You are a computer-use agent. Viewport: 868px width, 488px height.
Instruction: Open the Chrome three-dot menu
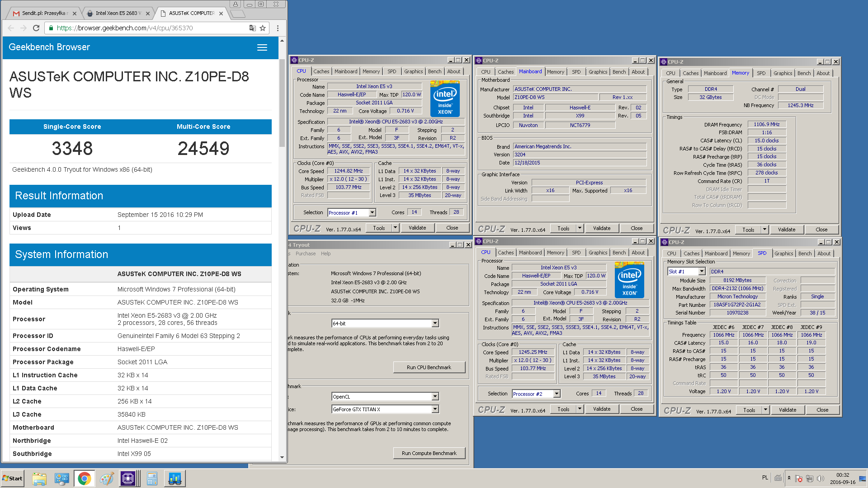[x=278, y=28]
